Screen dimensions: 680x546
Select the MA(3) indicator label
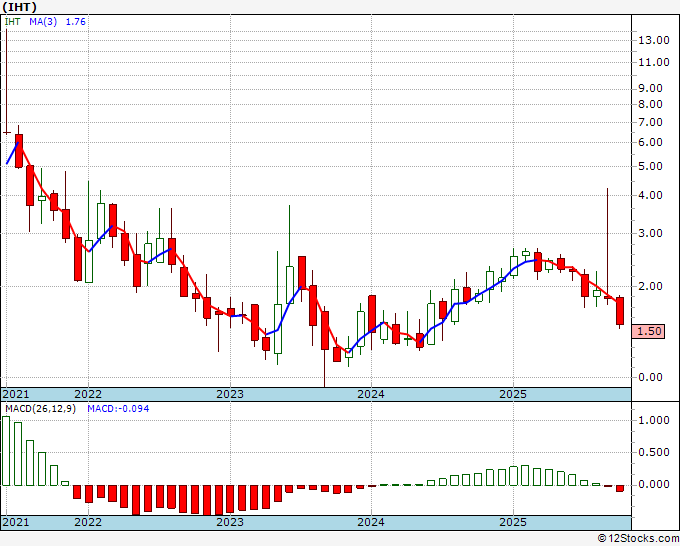pyautogui.click(x=43, y=22)
